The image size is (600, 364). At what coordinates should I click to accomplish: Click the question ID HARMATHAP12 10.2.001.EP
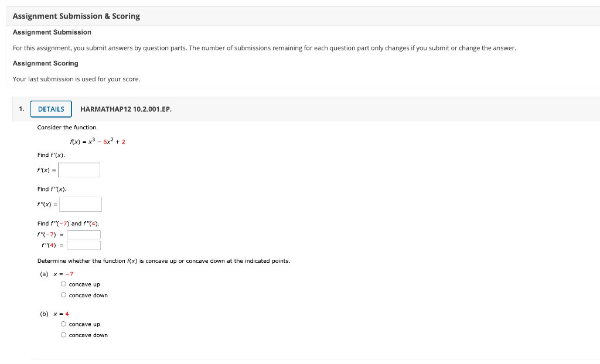[125, 109]
